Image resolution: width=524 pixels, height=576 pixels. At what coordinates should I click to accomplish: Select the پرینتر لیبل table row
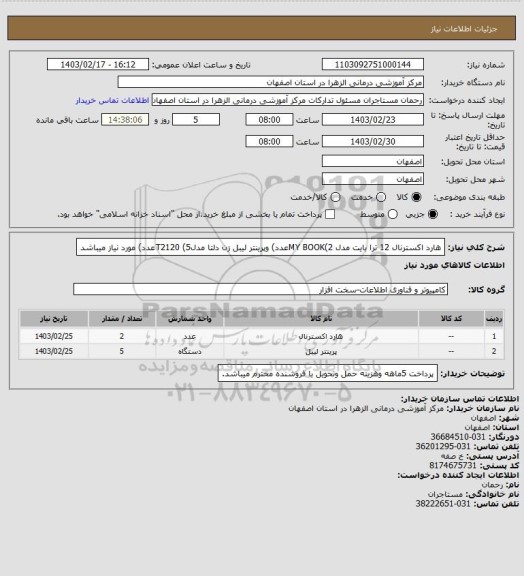tap(261, 351)
